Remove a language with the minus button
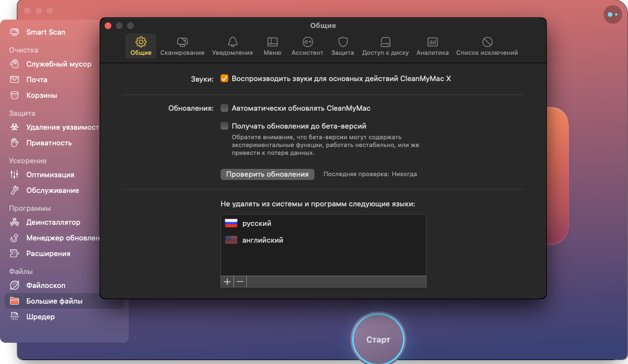Viewport: 628px width, 364px height. pos(240,282)
